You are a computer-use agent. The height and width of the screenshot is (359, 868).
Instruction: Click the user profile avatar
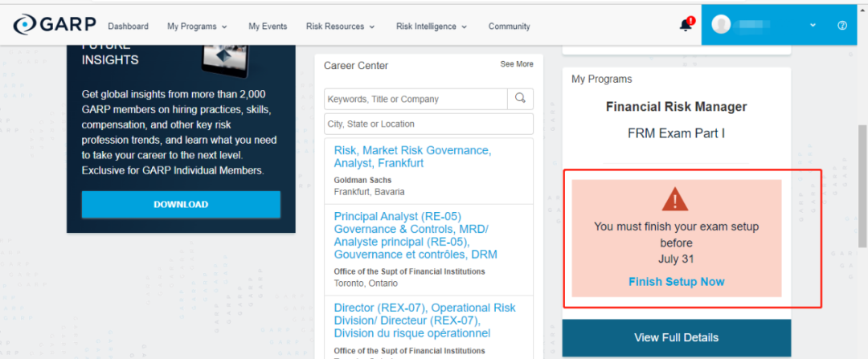pyautogui.click(x=721, y=24)
